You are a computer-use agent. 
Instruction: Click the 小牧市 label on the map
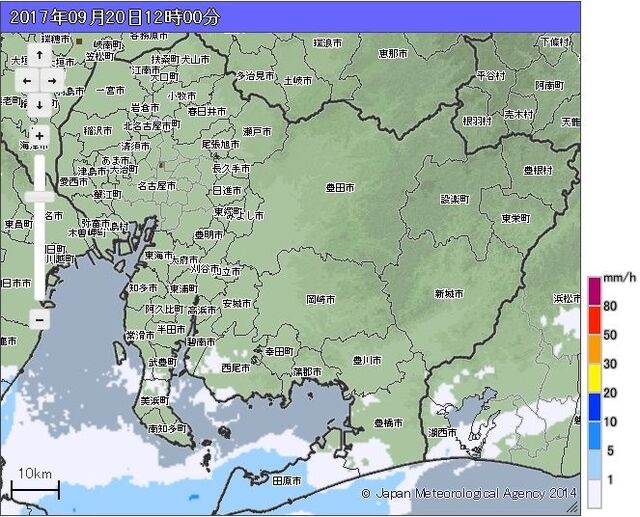click(182, 96)
